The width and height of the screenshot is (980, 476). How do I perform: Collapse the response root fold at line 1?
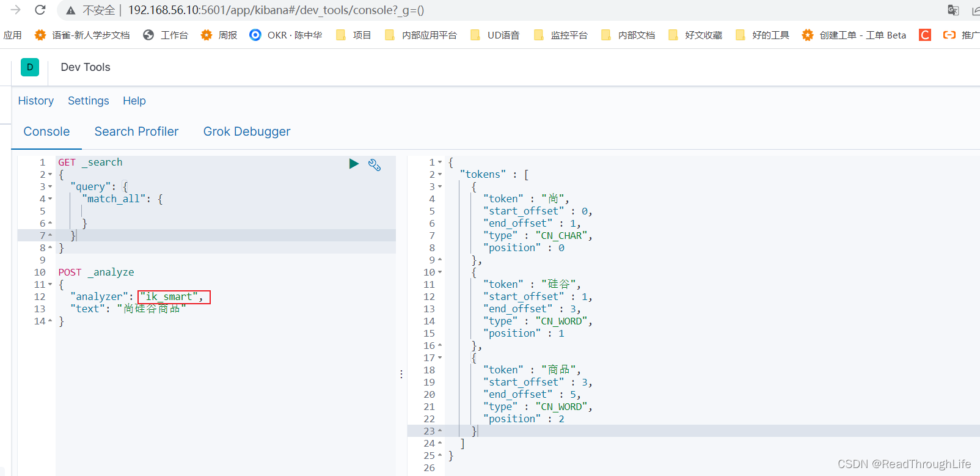[x=440, y=163]
